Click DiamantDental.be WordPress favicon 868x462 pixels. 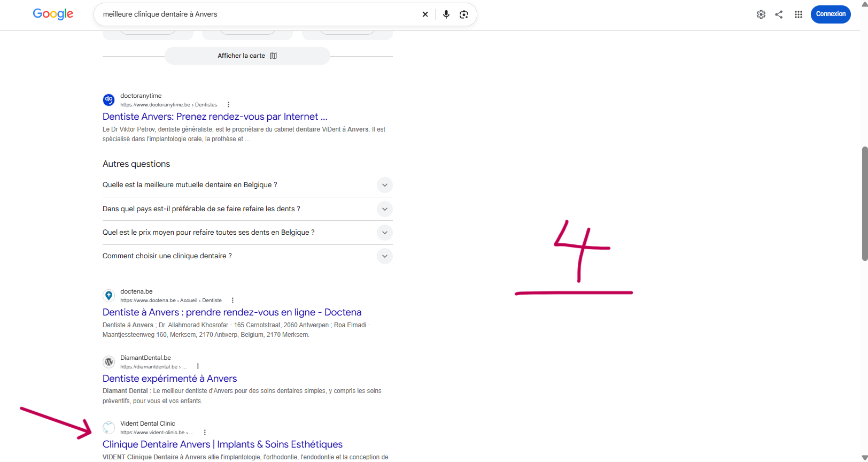click(108, 362)
